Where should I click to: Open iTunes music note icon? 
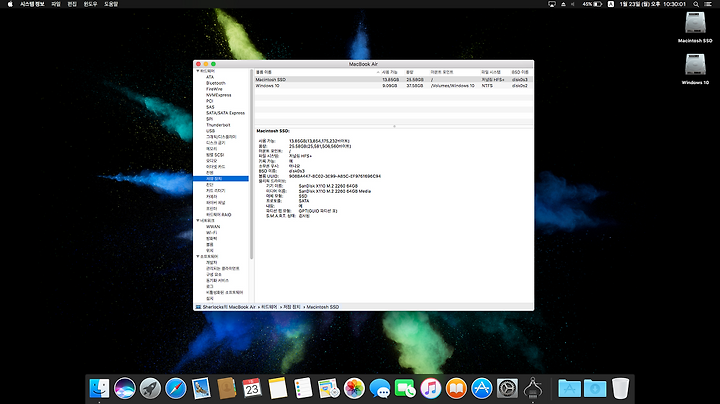pyautogui.click(x=431, y=388)
